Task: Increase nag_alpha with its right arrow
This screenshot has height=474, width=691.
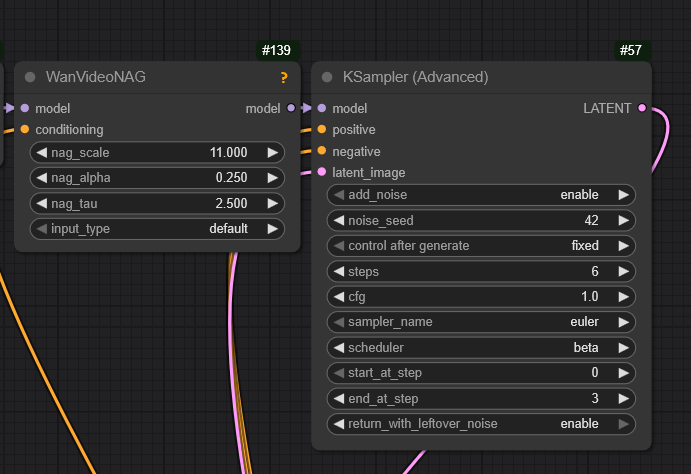Action: [273, 178]
